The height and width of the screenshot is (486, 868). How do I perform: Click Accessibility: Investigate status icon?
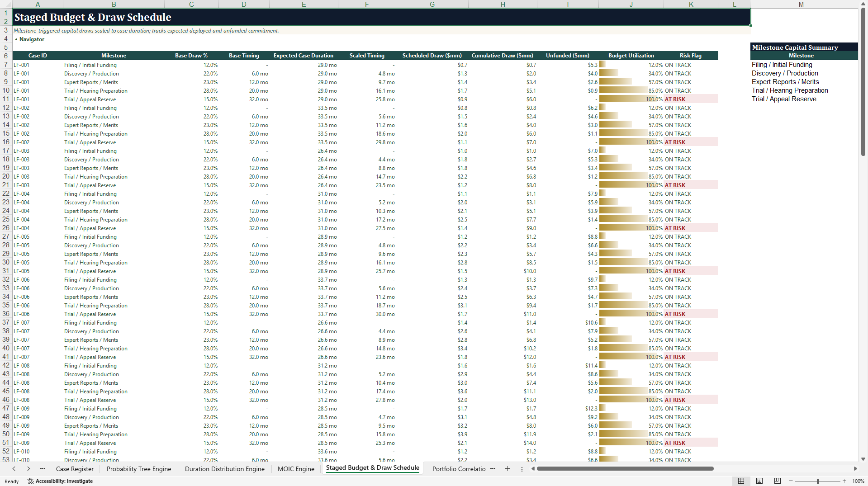(x=60, y=481)
